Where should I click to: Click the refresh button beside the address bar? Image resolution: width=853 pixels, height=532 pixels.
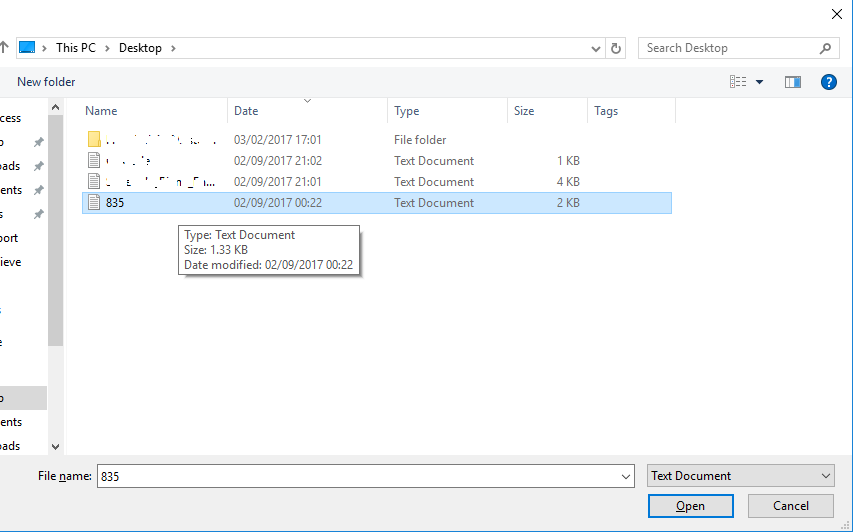616,48
